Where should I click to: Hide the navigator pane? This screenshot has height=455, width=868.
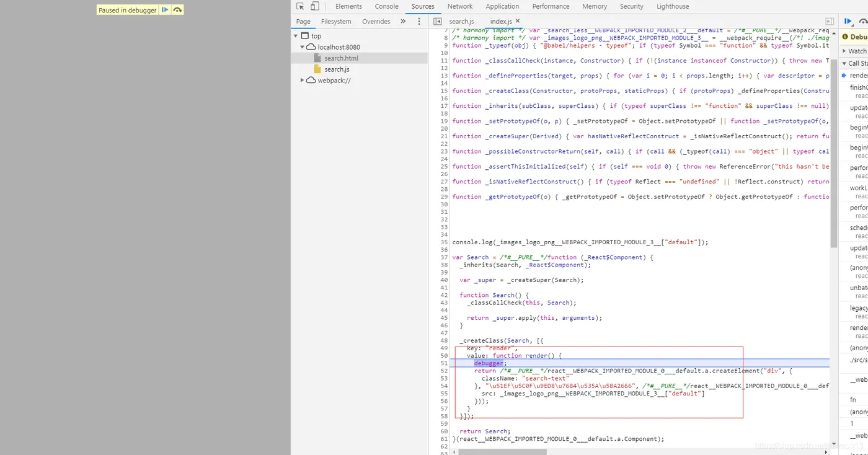point(437,21)
